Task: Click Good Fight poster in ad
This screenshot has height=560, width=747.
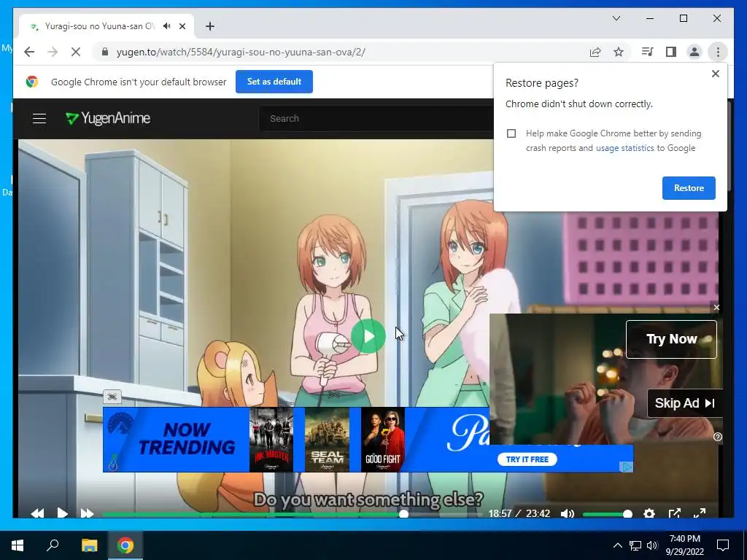Action: tap(383, 440)
